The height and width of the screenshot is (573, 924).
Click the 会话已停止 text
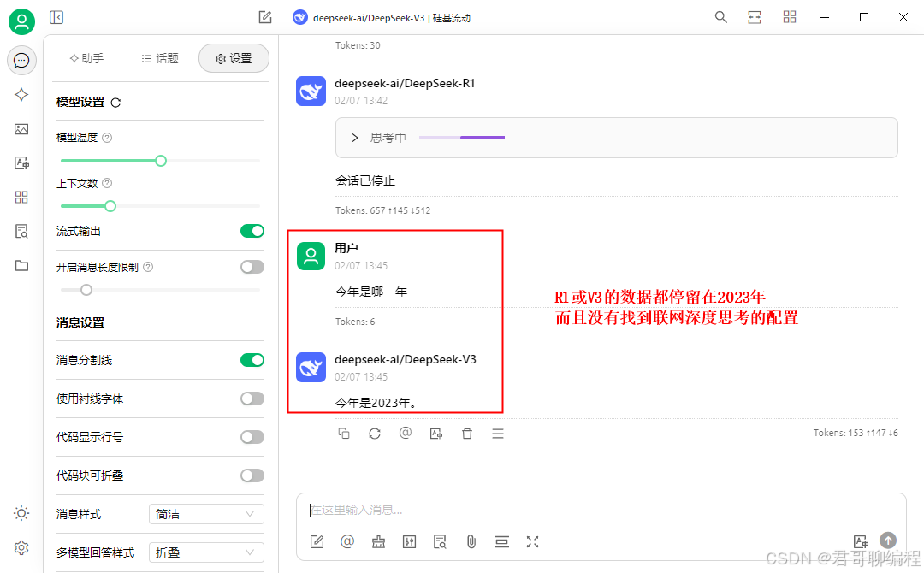365,180
